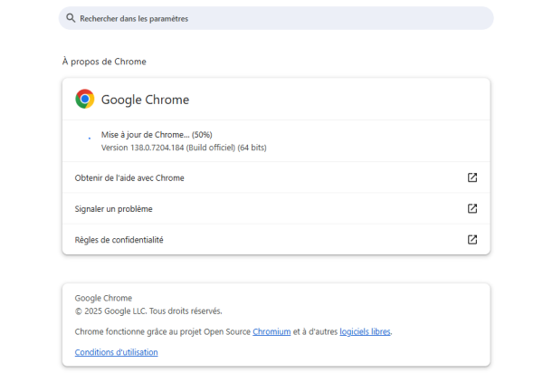Click the 'Mise à jour de Chrome... (50%)' text
543x392 pixels.
click(x=157, y=135)
